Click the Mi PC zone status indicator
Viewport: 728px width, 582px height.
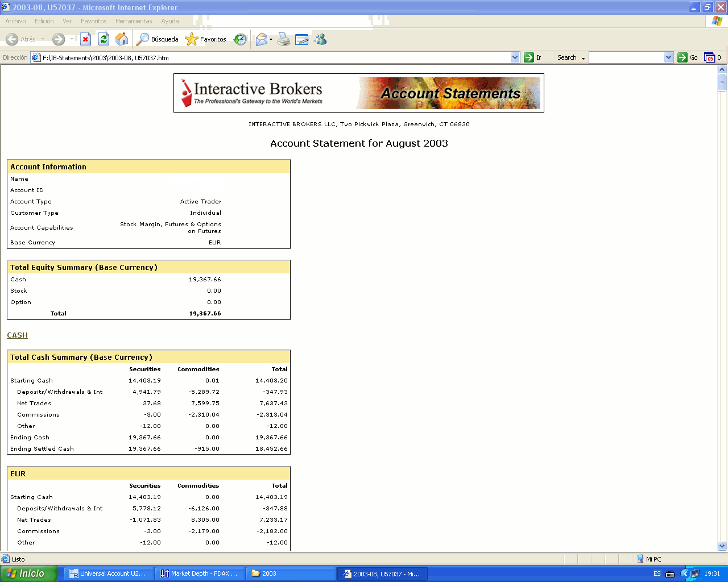click(x=650, y=559)
